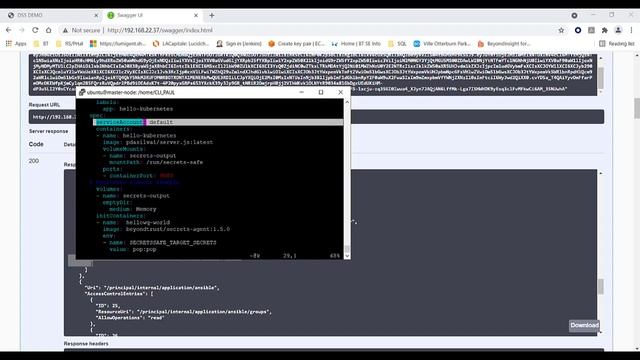Click the 200 response code
The image size is (640, 360).
coord(33,161)
